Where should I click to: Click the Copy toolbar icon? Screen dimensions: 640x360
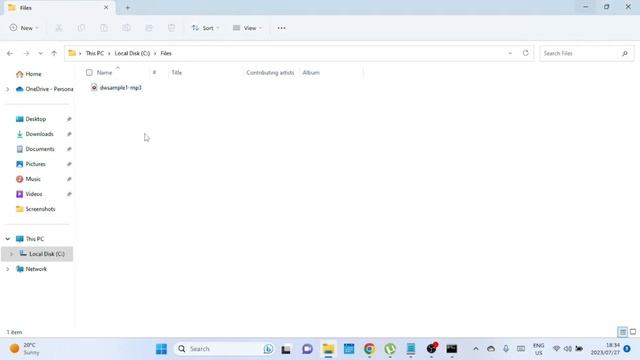81,28
